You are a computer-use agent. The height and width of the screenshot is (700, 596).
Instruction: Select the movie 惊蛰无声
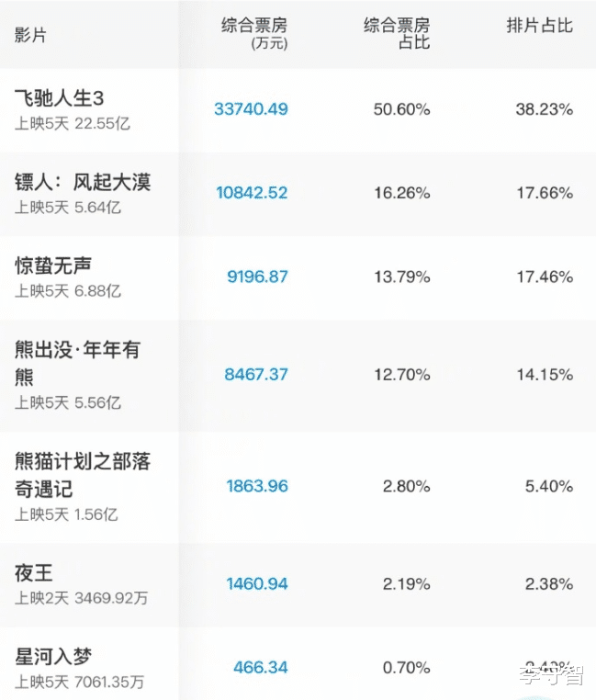[53, 265]
